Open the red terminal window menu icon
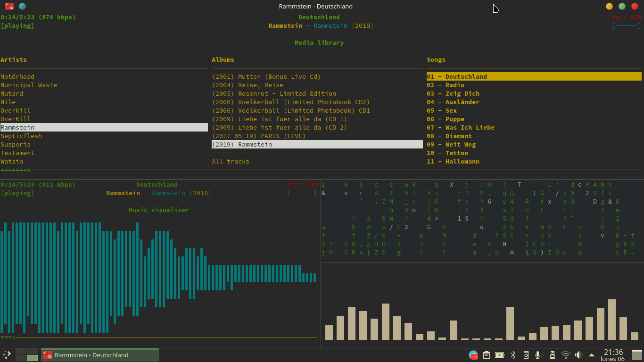Viewport: 644px width, 362px height. (9, 7)
